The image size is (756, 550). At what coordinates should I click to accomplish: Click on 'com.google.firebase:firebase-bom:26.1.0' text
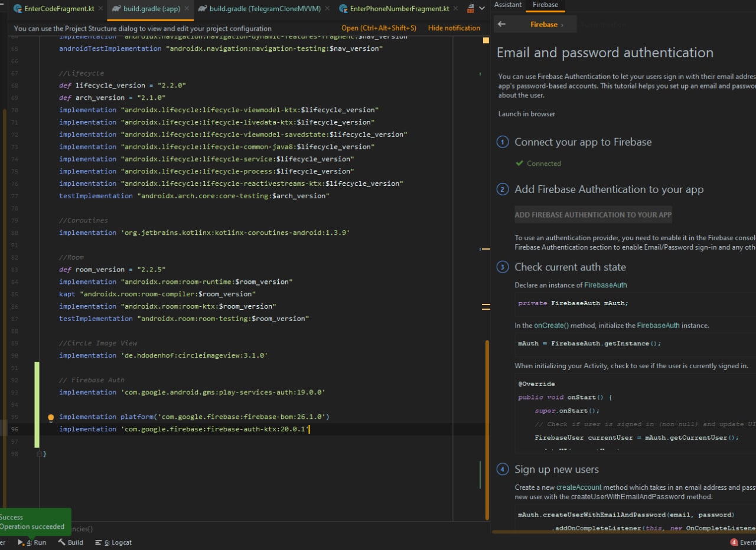point(240,417)
